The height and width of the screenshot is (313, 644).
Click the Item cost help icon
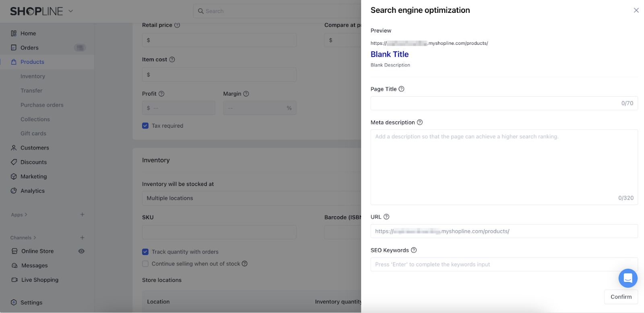pos(172,60)
